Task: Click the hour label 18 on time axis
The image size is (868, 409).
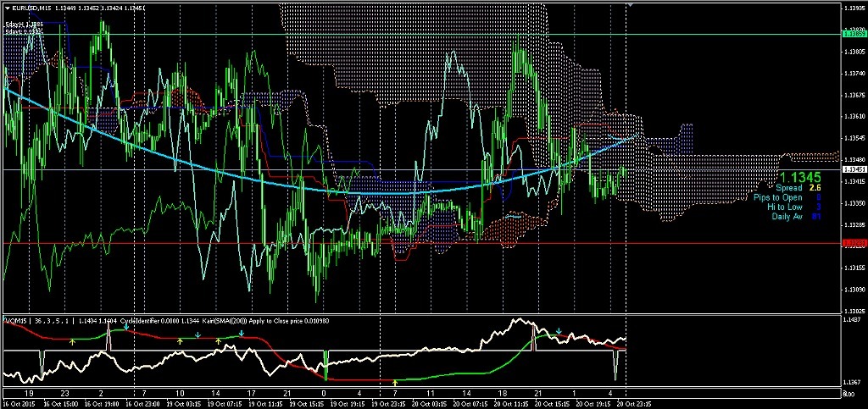Action: (502, 394)
